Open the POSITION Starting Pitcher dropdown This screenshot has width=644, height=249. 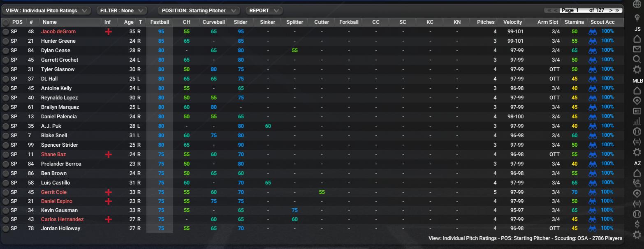[199, 11]
